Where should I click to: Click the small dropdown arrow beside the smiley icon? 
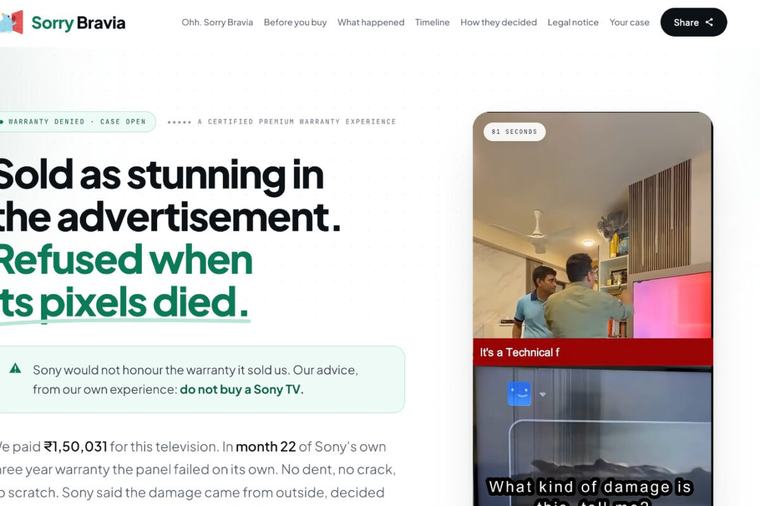[x=542, y=395]
